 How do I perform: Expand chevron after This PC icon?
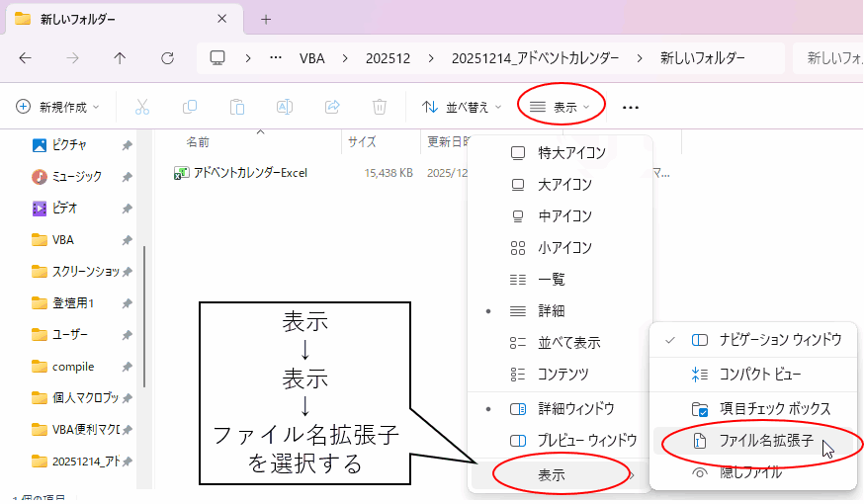tap(248, 58)
